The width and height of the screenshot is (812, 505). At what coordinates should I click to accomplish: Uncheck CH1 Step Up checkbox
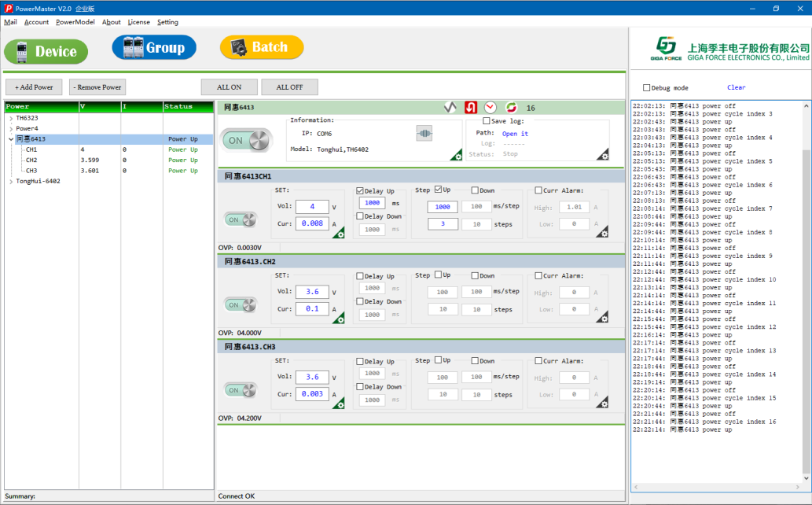[x=438, y=190]
